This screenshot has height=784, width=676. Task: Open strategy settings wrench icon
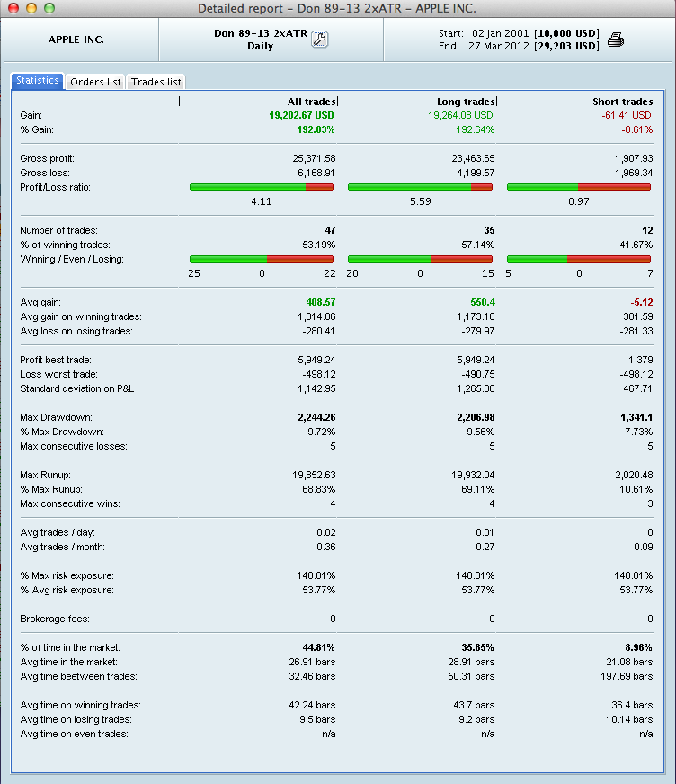[x=319, y=39]
